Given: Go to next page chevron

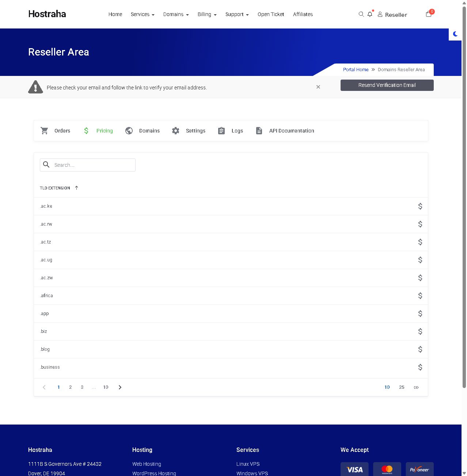Looking at the screenshot, I should [120, 387].
